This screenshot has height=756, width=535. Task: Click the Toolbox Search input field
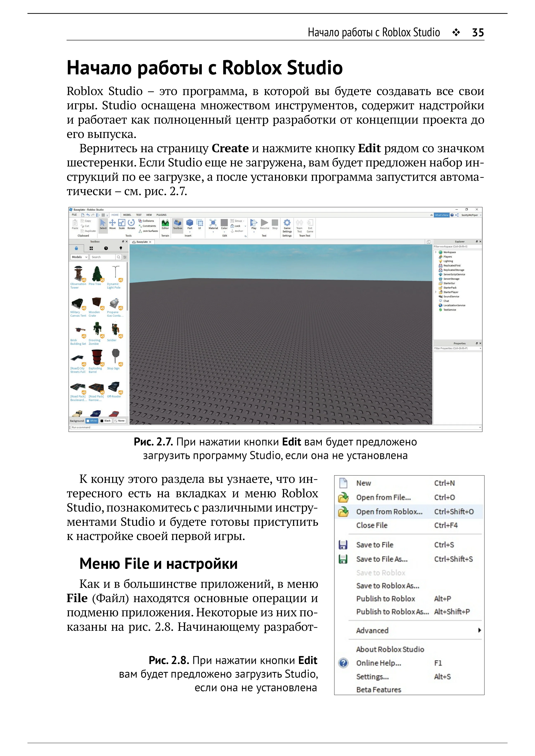click(102, 257)
